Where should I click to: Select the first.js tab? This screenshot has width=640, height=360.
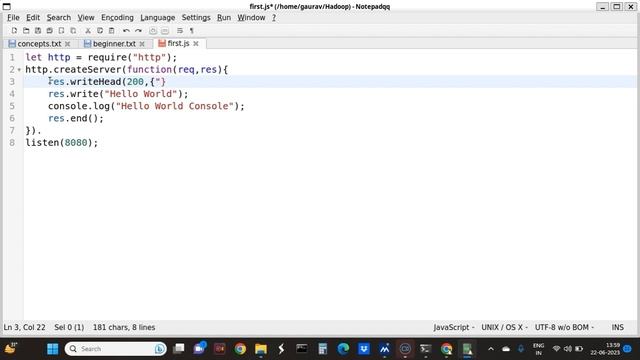click(x=178, y=43)
